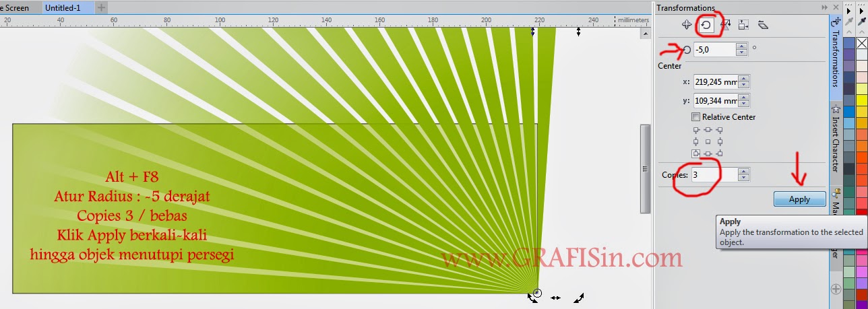
Task: Enable the Relative Center checkbox
Action: [x=696, y=117]
